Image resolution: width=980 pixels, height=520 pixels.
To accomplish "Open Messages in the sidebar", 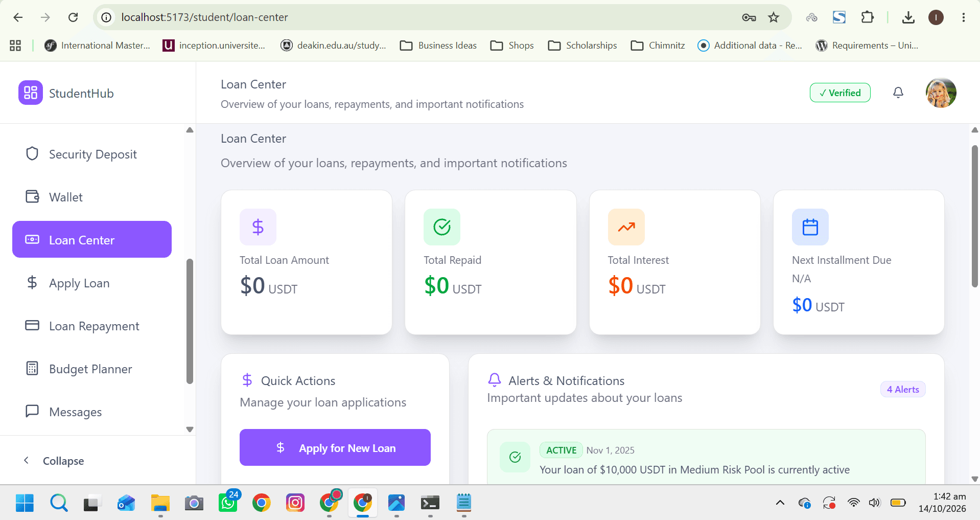I will pyautogui.click(x=92, y=412).
